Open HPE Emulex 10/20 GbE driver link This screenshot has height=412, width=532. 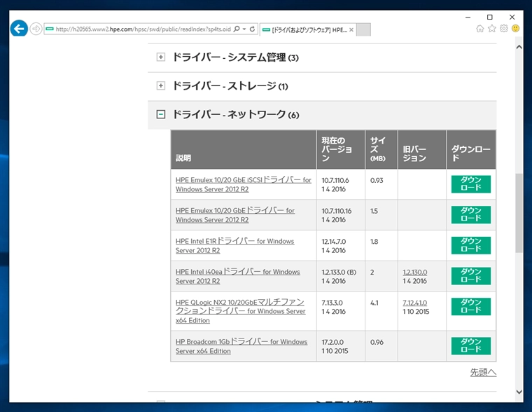[234, 215]
